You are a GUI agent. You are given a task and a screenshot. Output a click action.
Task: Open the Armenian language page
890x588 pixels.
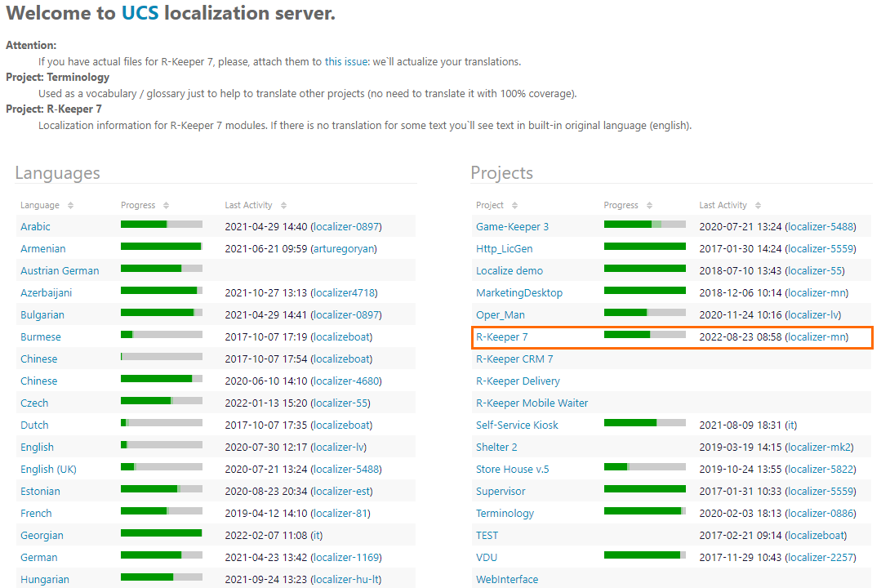tap(43, 248)
